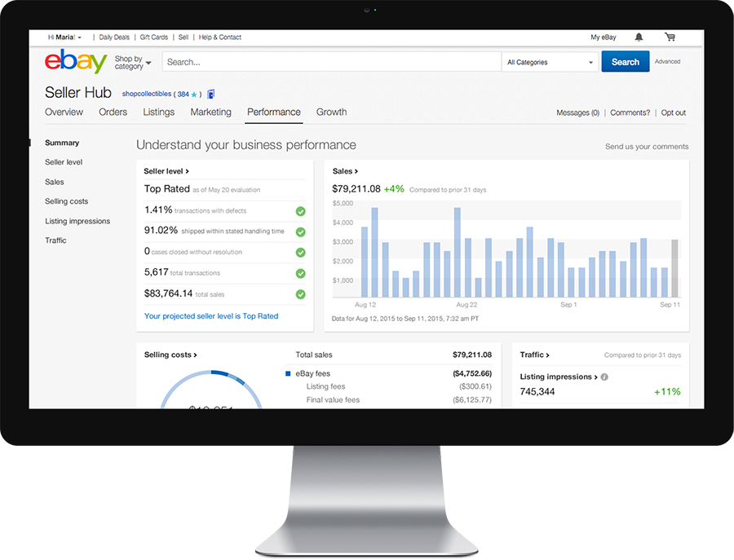Switch to the Marketing tab

coord(210,112)
